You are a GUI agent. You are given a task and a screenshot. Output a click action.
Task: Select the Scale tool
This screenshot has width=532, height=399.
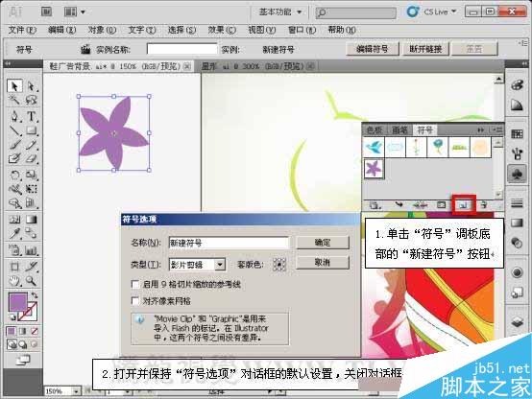point(32,175)
